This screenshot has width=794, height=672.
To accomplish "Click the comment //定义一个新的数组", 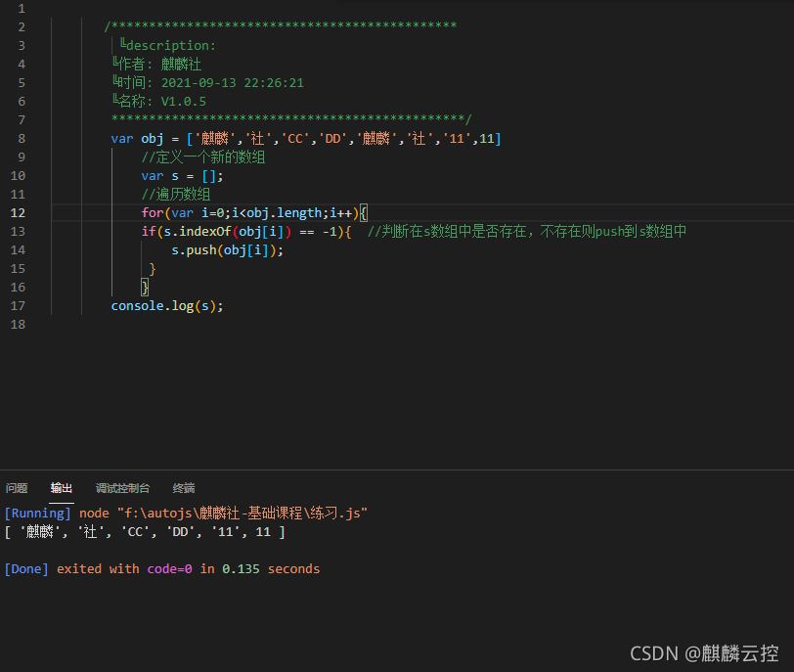I will [x=203, y=157].
